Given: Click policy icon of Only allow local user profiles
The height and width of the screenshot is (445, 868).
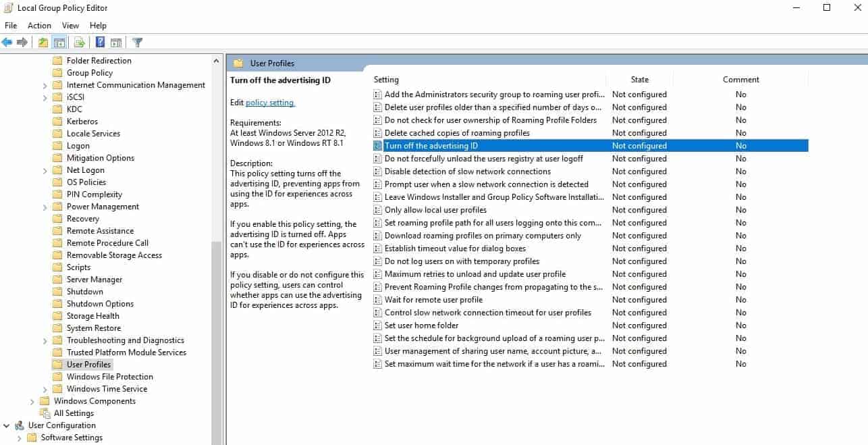Looking at the screenshot, I should pos(377,210).
